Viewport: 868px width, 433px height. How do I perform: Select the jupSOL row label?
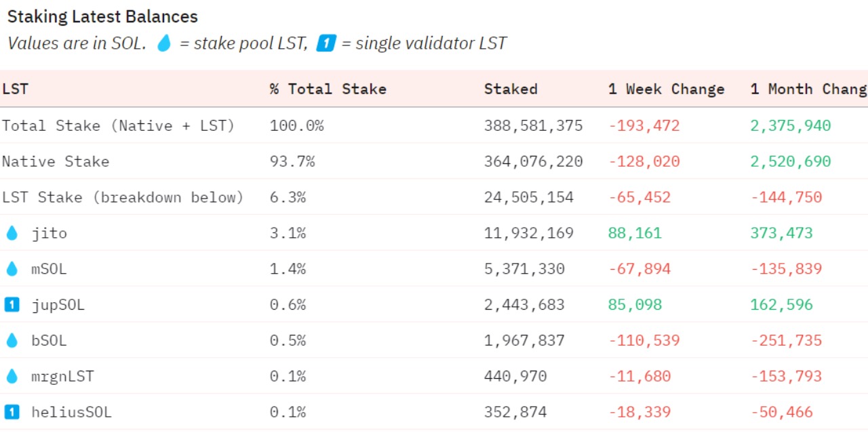click(x=58, y=305)
